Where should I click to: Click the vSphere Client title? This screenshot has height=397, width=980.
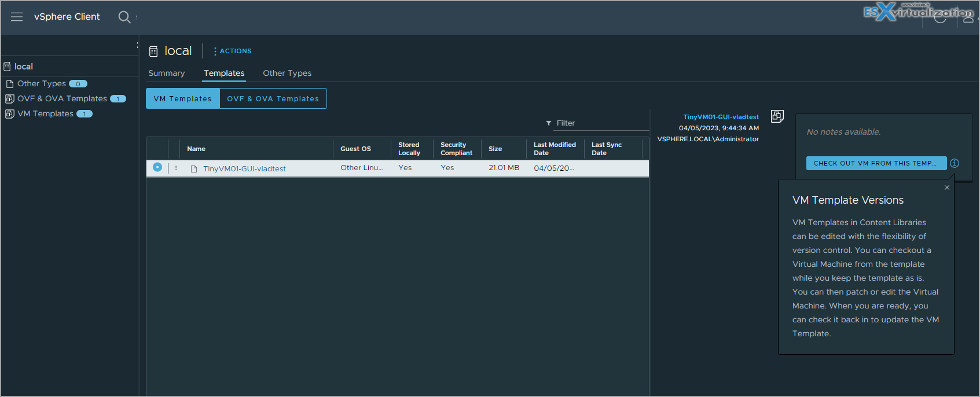[67, 17]
